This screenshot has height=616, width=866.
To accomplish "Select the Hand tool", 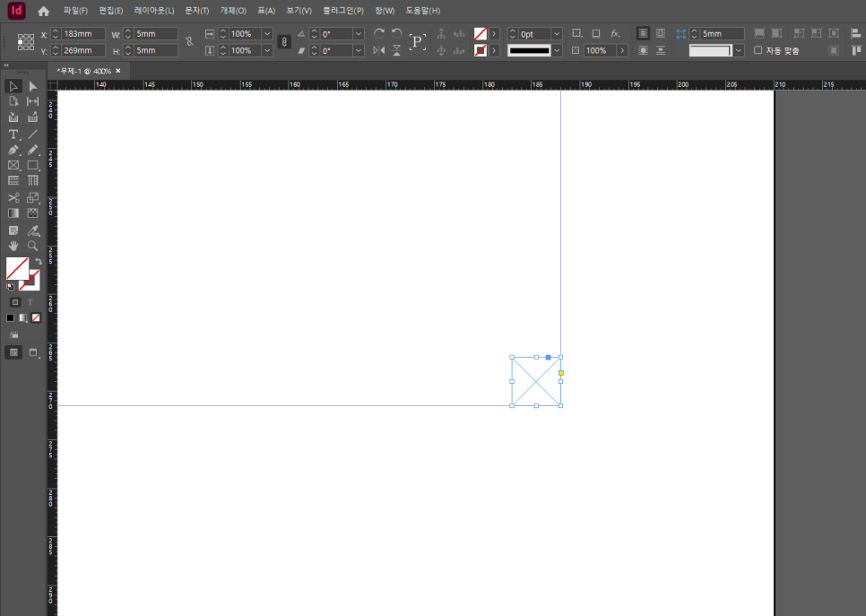I will click(x=13, y=246).
